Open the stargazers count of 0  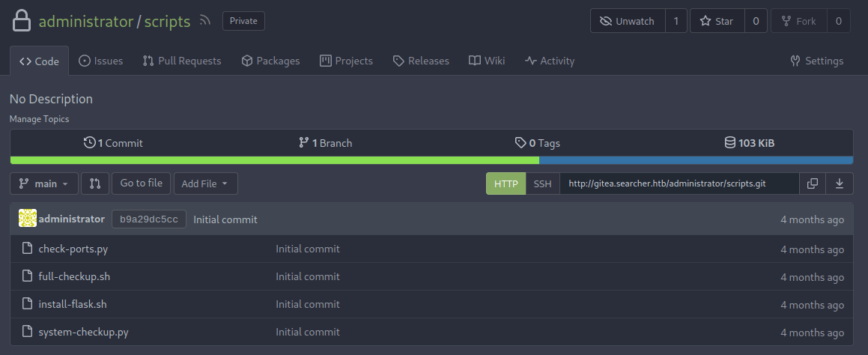coord(756,21)
